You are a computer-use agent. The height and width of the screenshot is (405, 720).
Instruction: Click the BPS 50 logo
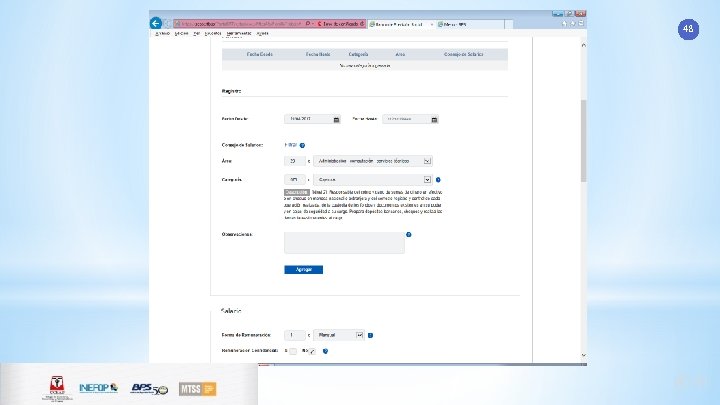(x=149, y=388)
